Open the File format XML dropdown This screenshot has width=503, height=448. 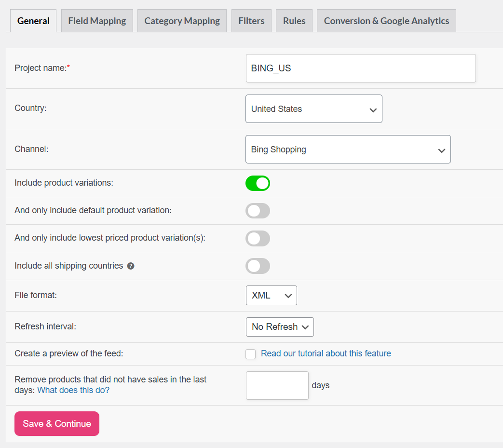(271, 296)
